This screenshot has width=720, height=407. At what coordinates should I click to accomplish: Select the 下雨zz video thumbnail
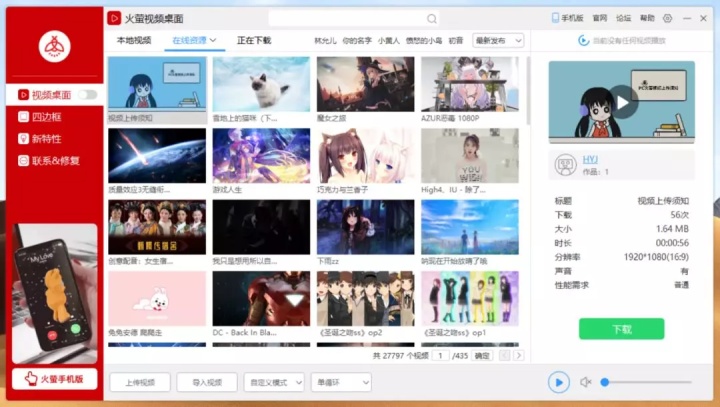tap(366, 227)
